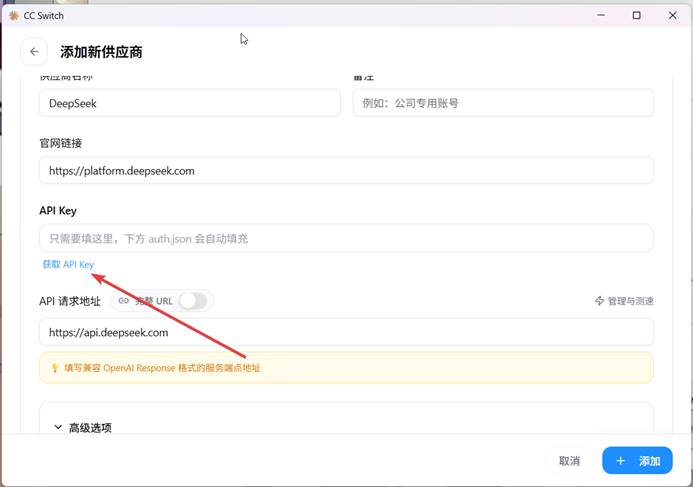Click the 添加新供应商 heading
693x487 pixels.
[101, 52]
